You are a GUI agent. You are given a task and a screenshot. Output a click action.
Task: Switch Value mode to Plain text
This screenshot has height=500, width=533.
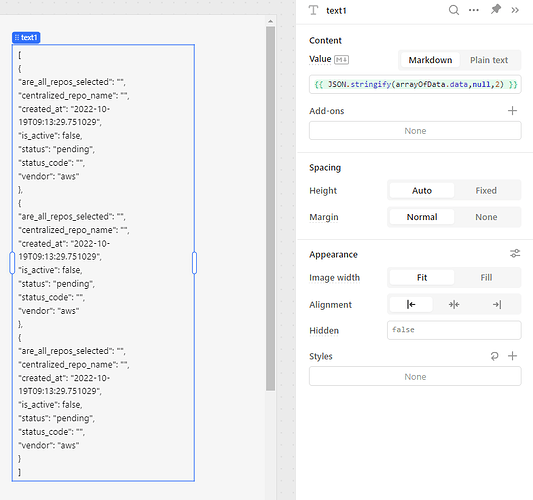point(489,60)
